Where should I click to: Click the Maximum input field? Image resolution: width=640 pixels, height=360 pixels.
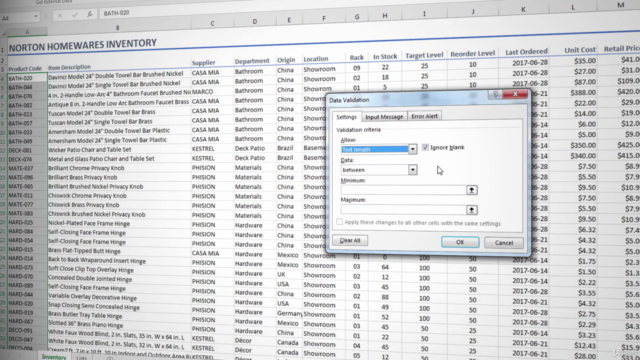pos(403,210)
